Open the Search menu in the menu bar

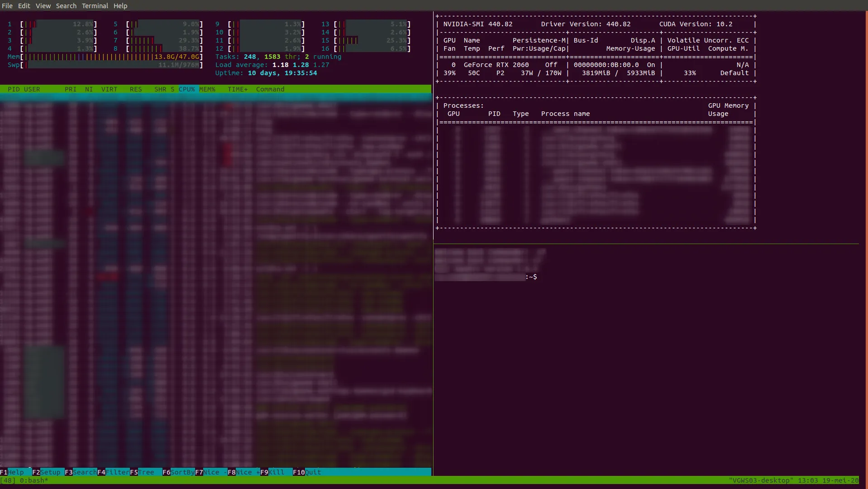[66, 6]
